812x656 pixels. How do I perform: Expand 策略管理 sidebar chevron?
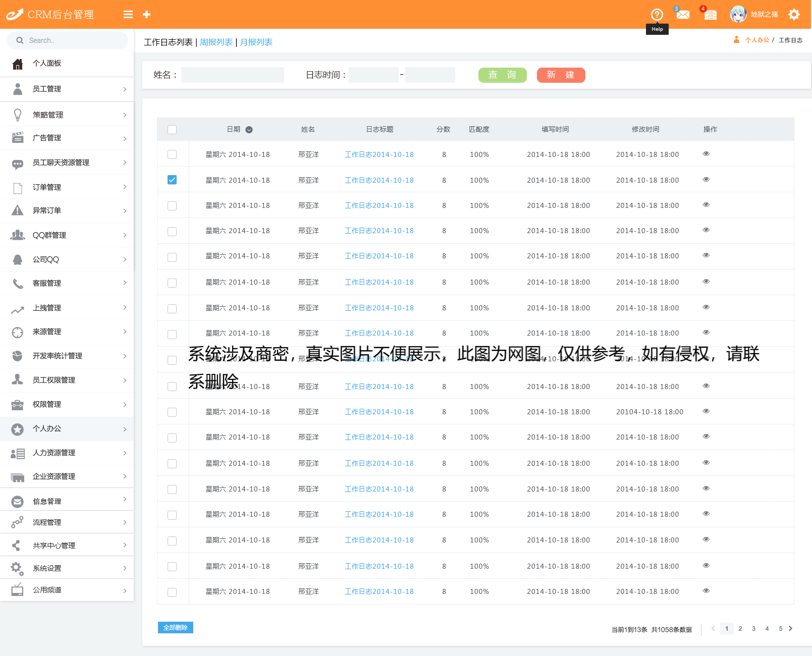coord(125,115)
